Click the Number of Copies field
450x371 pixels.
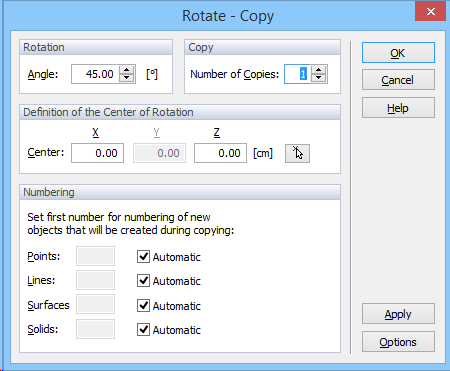[297, 74]
